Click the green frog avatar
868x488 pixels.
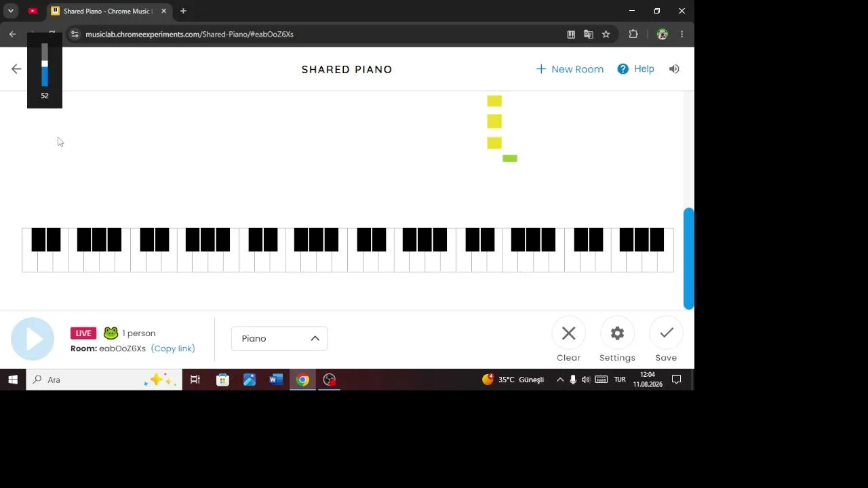[111, 333]
